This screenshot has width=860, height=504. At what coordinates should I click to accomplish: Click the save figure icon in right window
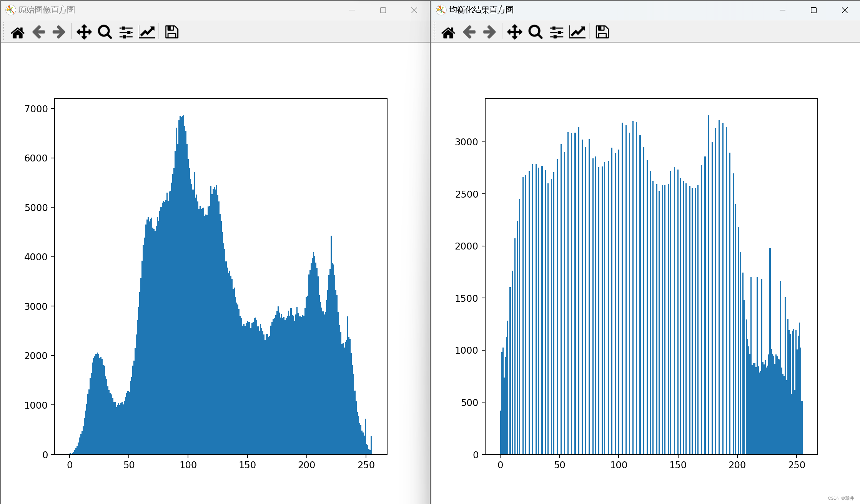(x=603, y=32)
